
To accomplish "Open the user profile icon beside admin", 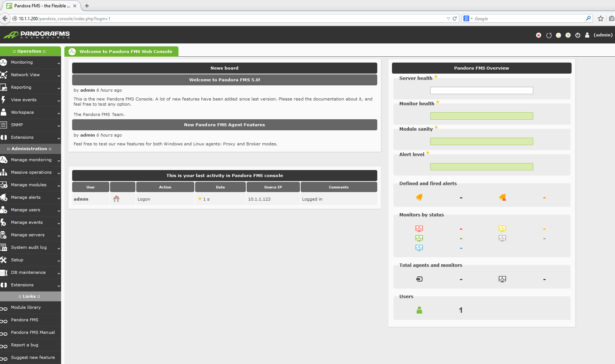I will tap(587, 35).
